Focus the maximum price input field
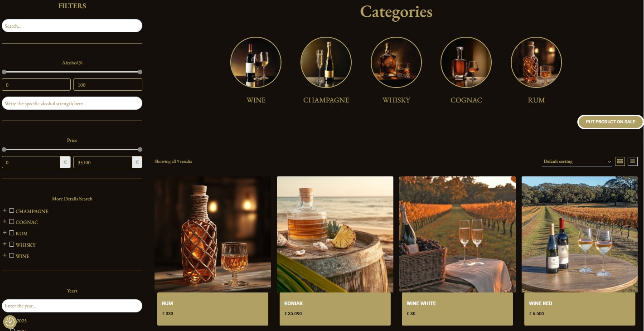 [103, 162]
